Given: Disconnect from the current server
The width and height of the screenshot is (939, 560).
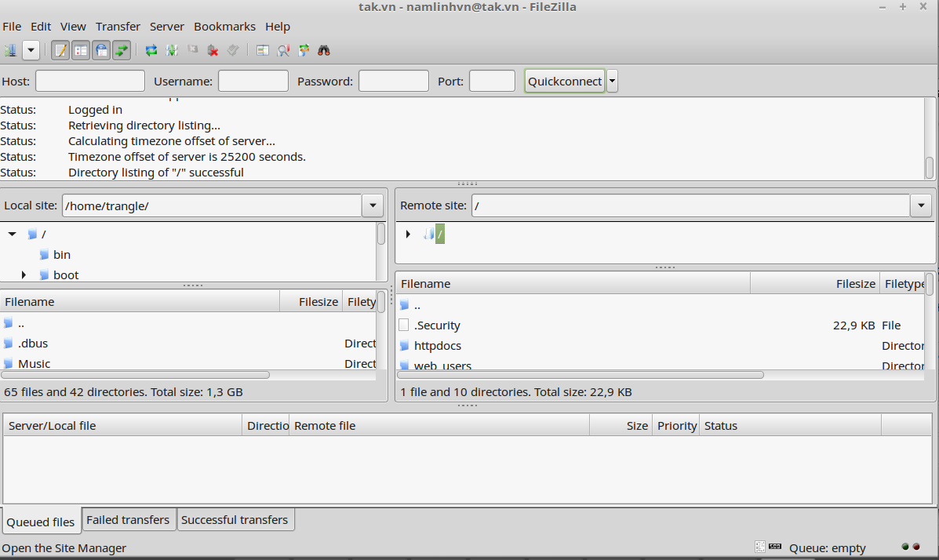Looking at the screenshot, I should [x=213, y=50].
